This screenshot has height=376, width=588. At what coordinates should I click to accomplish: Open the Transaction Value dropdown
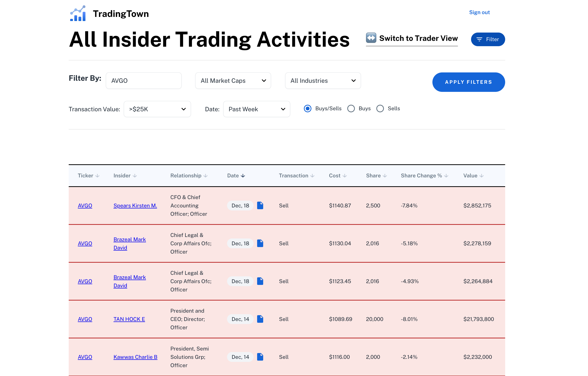click(157, 109)
